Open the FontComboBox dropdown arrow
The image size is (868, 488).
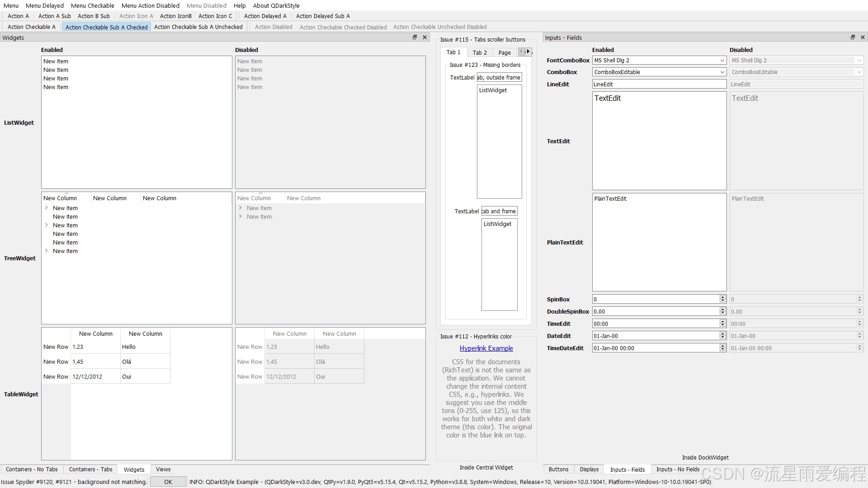point(722,61)
